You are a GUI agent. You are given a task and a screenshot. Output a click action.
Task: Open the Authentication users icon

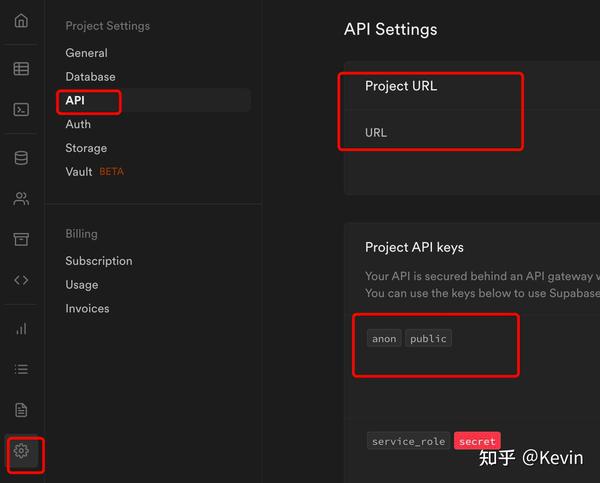(x=21, y=198)
